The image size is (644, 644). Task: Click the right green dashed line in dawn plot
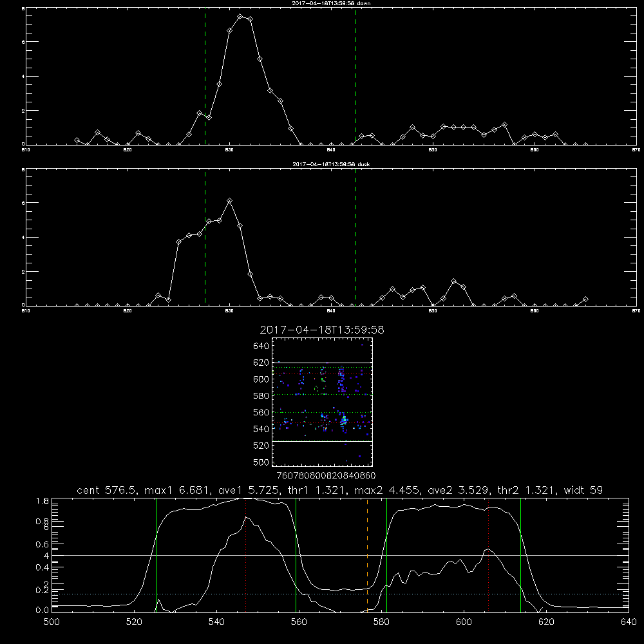tap(355, 76)
